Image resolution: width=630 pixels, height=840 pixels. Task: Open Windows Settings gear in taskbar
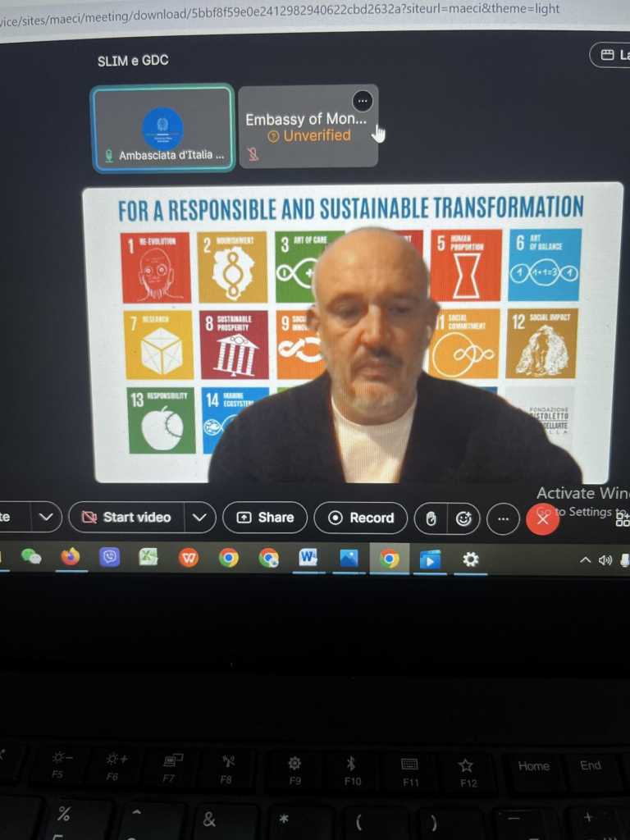click(x=470, y=559)
